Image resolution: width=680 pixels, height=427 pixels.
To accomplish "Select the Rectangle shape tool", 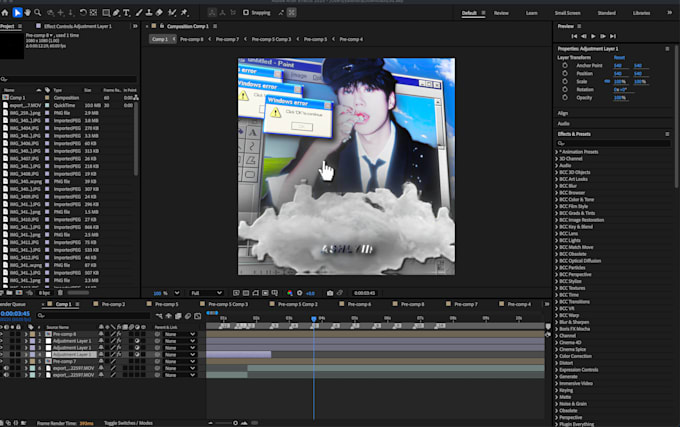I will tap(106, 13).
